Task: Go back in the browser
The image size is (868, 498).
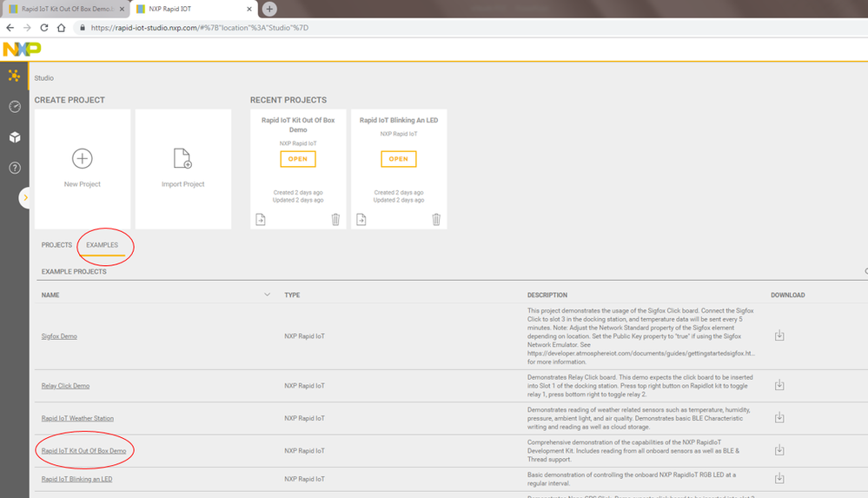Action: 10,28
